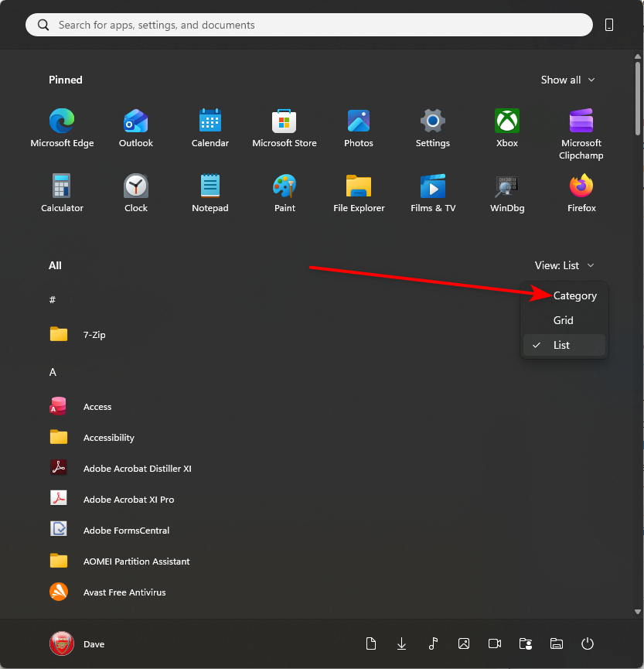Launch the Paint app
The width and height of the screenshot is (644, 669).
284,193
